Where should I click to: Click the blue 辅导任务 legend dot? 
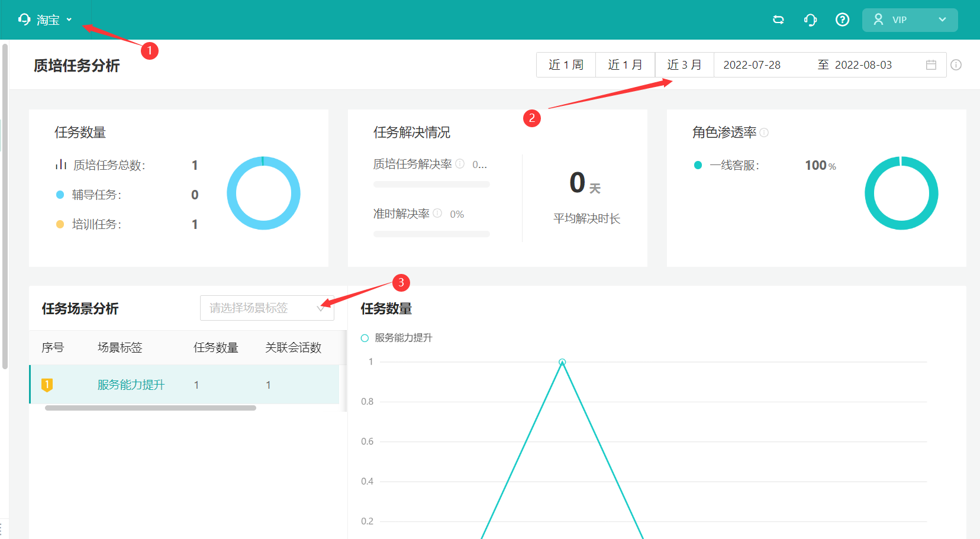coord(60,195)
